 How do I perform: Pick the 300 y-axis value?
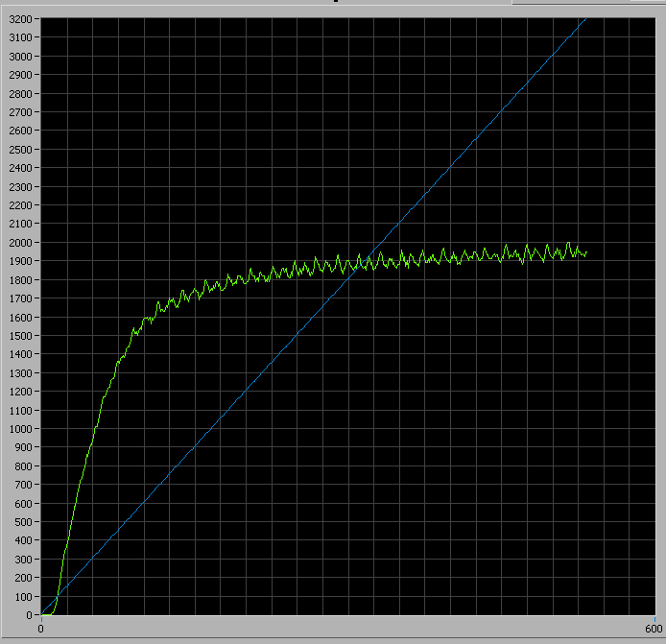point(23,560)
